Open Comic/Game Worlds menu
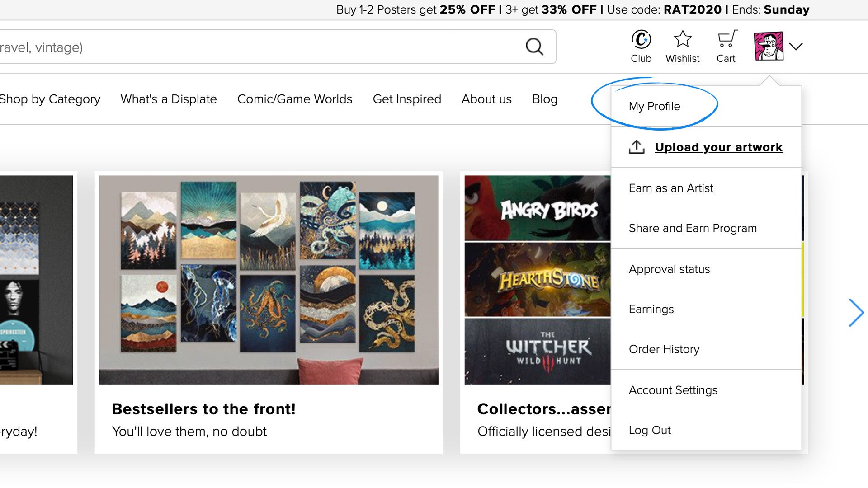868x488 pixels. (295, 99)
